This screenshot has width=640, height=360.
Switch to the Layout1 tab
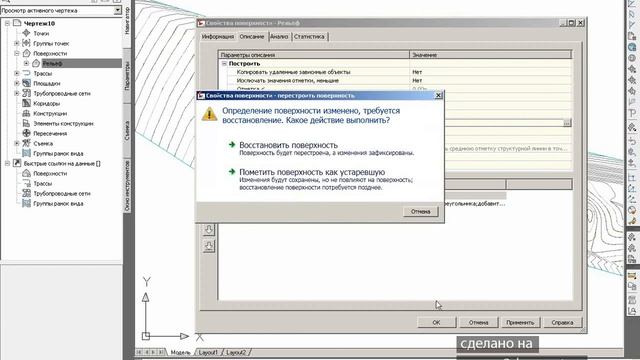click(x=209, y=352)
